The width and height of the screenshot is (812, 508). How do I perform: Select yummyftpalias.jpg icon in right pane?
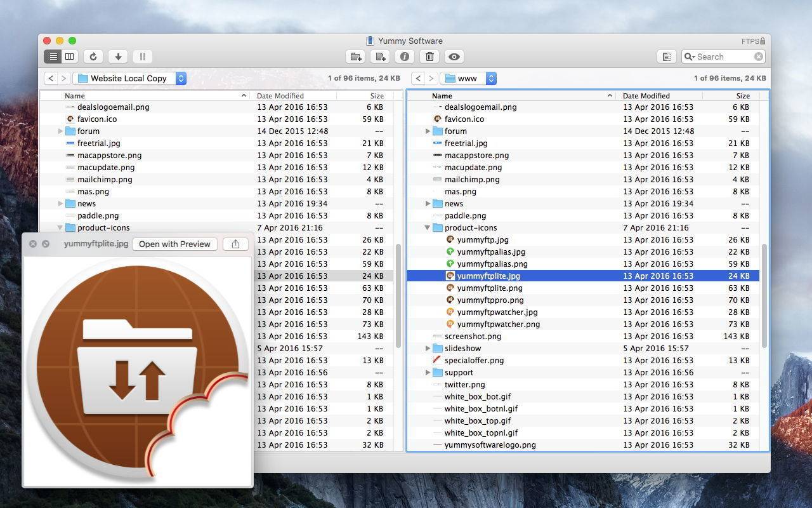(x=450, y=252)
